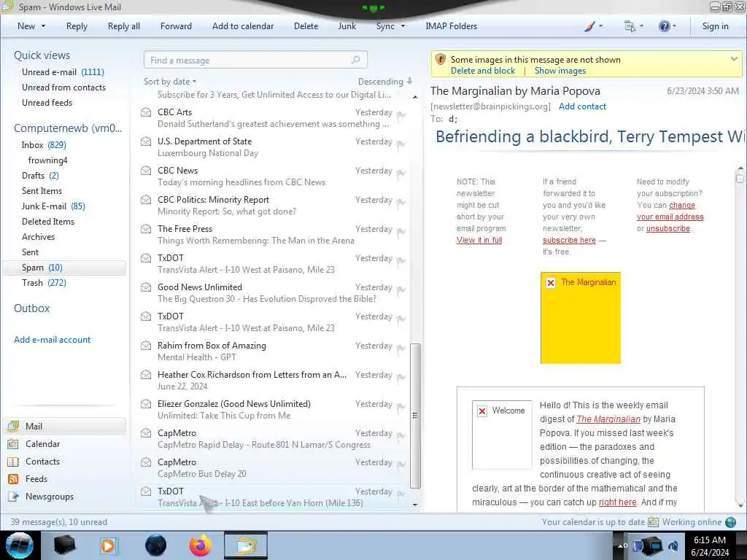The image size is (747, 560).
Task: Click the Delete and block link
Action: 483,71
